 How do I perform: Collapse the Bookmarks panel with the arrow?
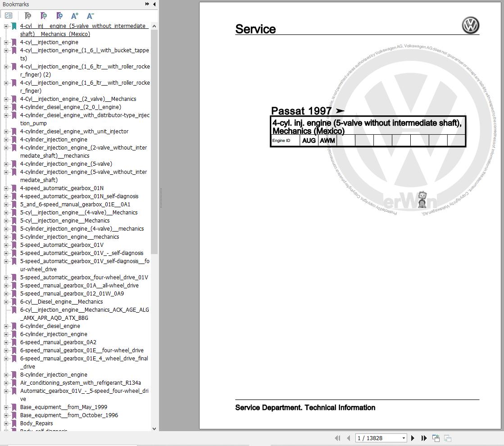[x=154, y=4]
